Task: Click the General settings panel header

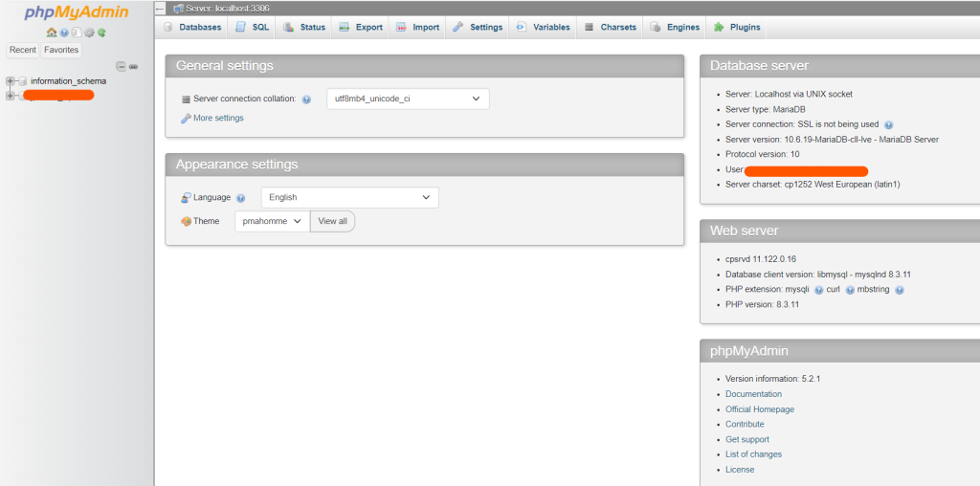Action: tap(424, 66)
